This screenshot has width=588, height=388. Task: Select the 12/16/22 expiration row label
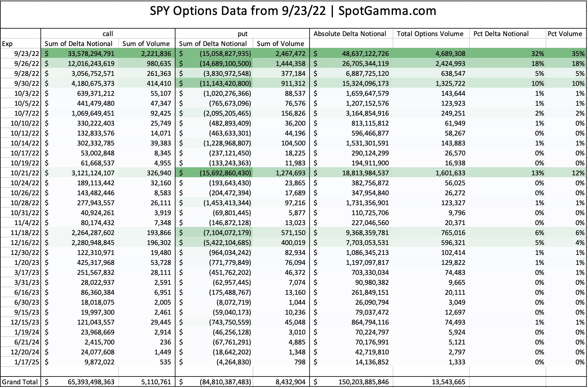coord(29,242)
